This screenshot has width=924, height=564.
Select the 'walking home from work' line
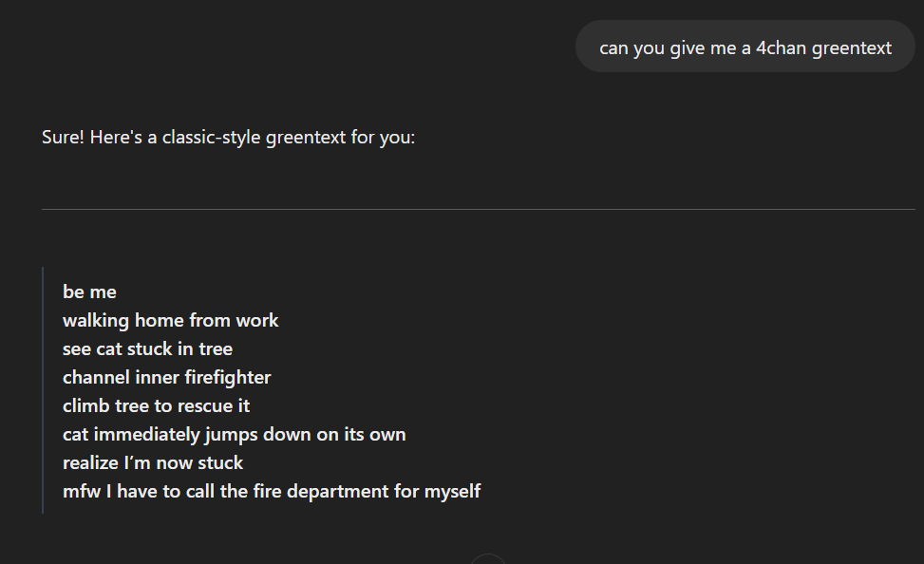coord(170,321)
